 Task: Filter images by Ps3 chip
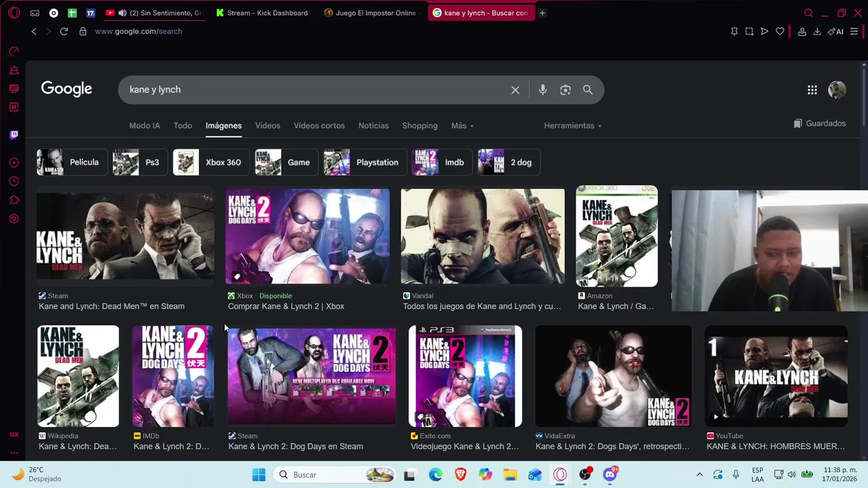pyautogui.click(x=140, y=162)
